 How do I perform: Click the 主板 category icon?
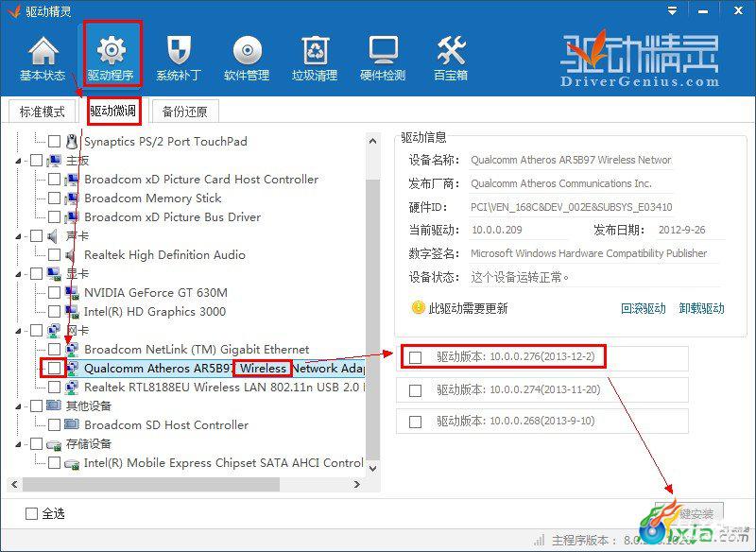[x=54, y=160]
